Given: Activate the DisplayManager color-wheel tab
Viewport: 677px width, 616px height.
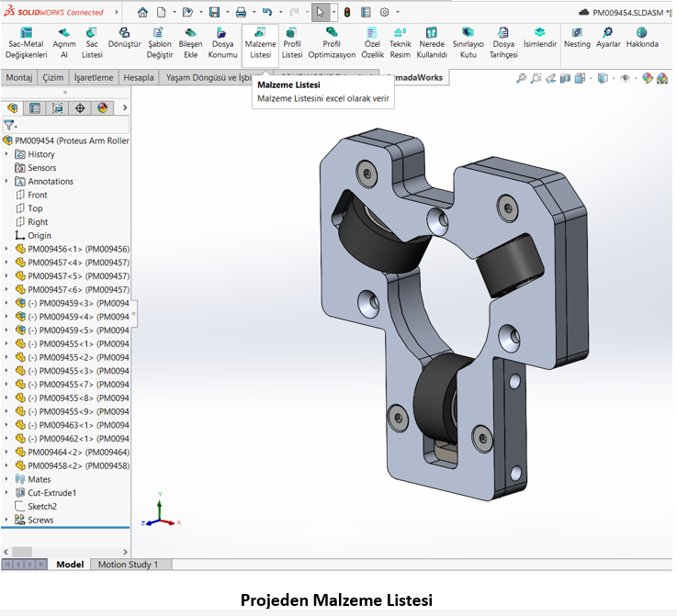Looking at the screenshot, I should (x=102, y=107).
